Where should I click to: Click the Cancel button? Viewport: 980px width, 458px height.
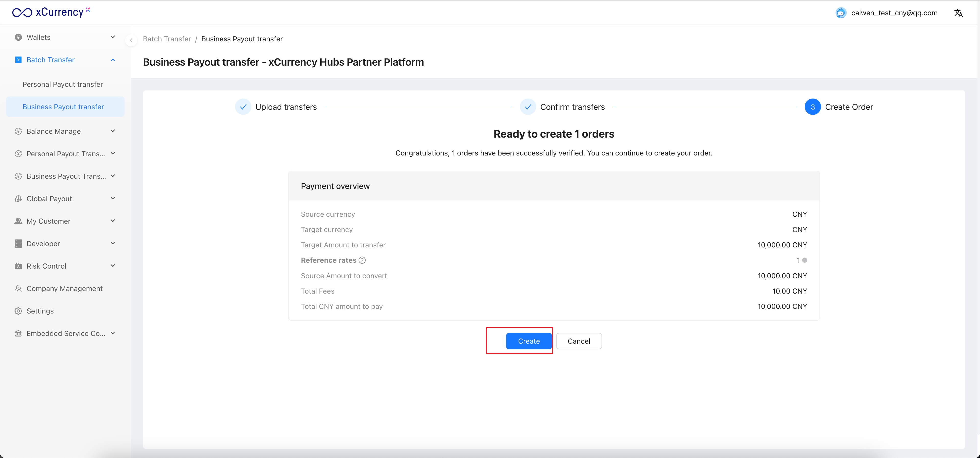[579, 341]
